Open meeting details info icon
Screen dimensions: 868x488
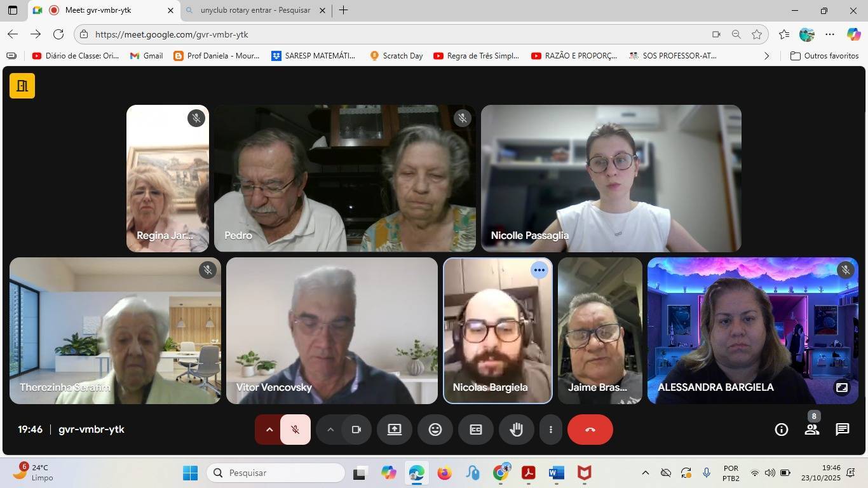[781, 430]
